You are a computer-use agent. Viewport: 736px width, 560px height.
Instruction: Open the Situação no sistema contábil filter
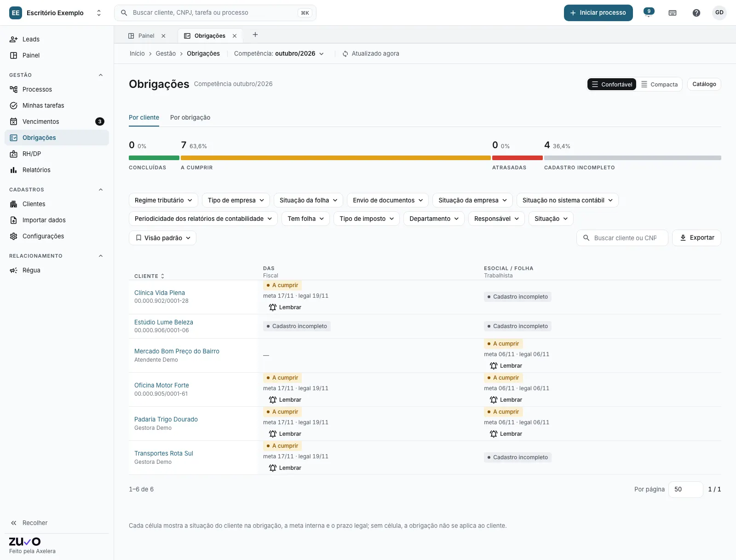(567, 200)
